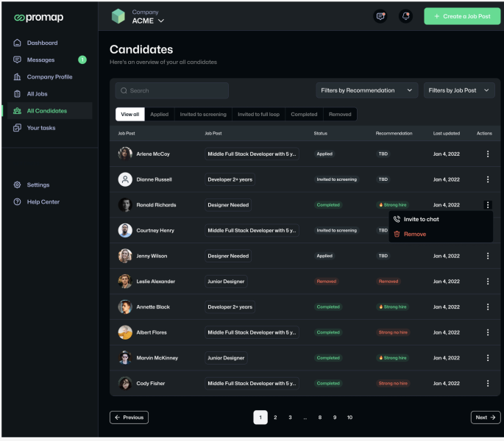Go to the Next page
Image resolution: width=504 pixels, height=441 pixels.
pos(486,417)
